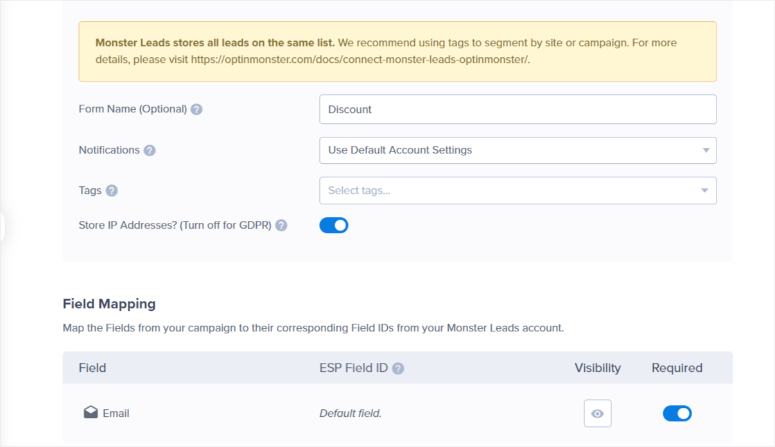Click the ESP Field ID help icon
The height and width of the screenshot is (447, 775).
pyautogui.click(x=398, y=368)
